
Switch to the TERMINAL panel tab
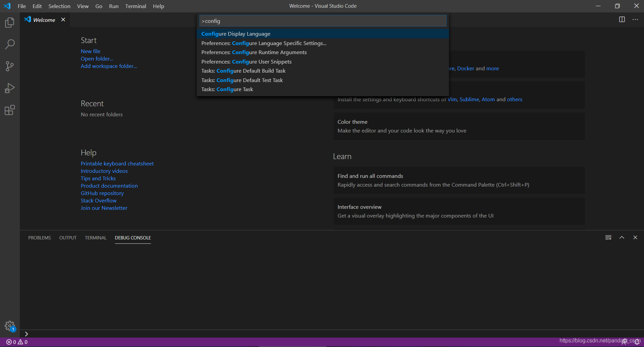coord(96,238)
